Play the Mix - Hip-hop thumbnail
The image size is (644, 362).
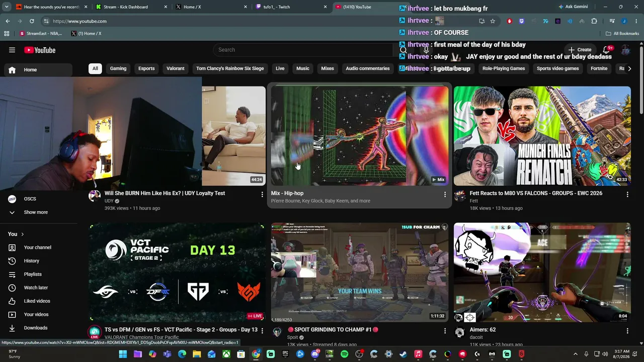tap(360, 136)
